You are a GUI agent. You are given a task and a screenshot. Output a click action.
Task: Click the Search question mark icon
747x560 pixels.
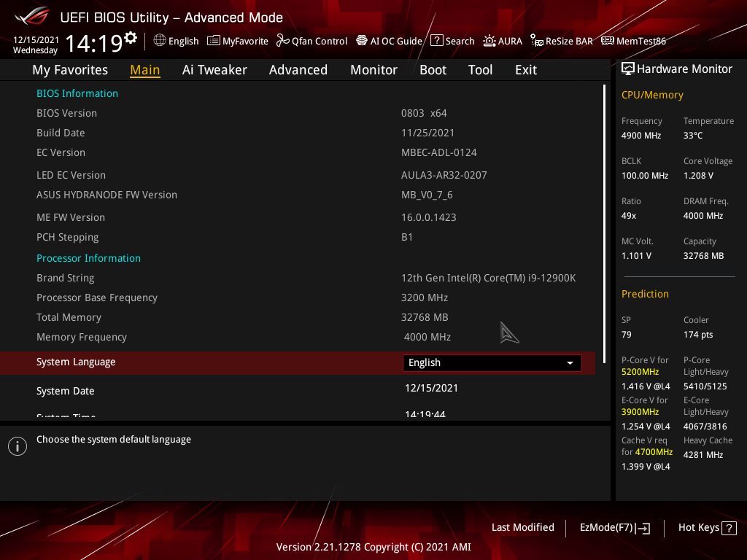pyautogui.click(x=436, y=41)
